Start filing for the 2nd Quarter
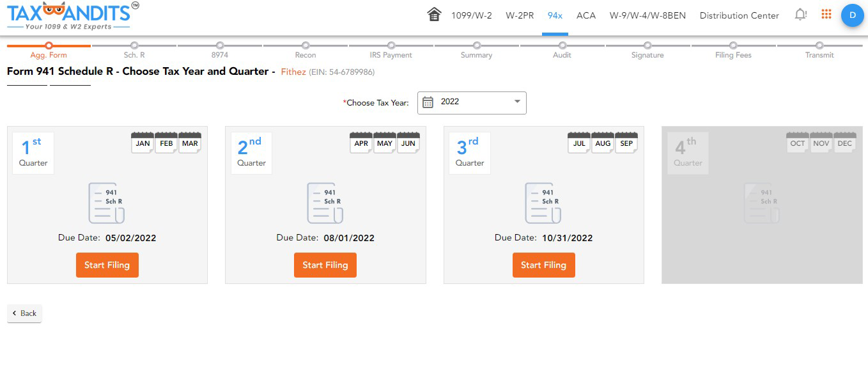 point(325,265)
